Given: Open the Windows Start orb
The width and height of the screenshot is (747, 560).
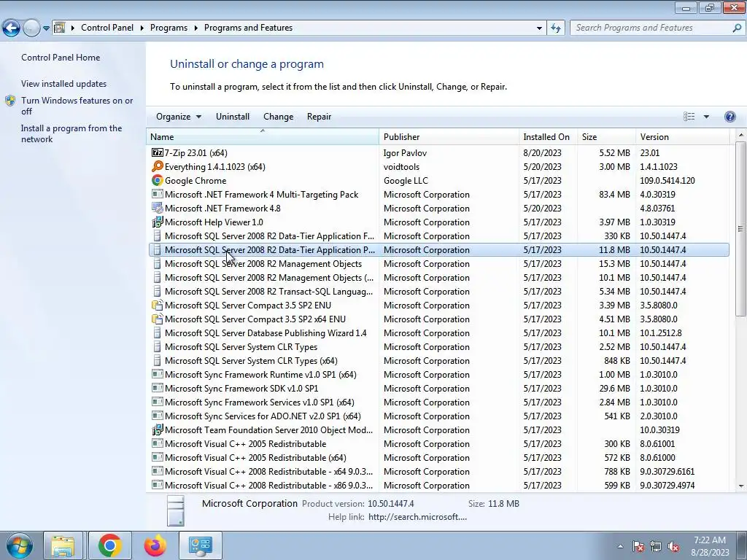Looking at the screenshot, I should click(x=20, y=545).
